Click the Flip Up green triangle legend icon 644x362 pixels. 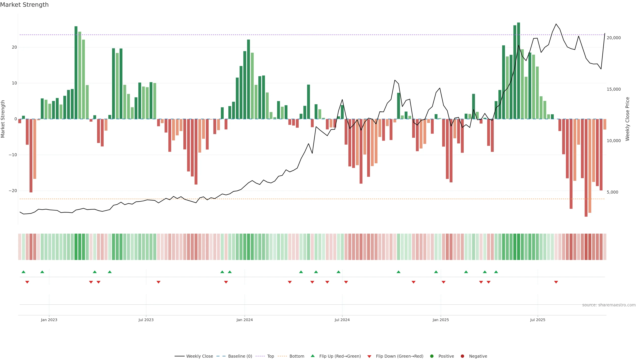(312, 356)
